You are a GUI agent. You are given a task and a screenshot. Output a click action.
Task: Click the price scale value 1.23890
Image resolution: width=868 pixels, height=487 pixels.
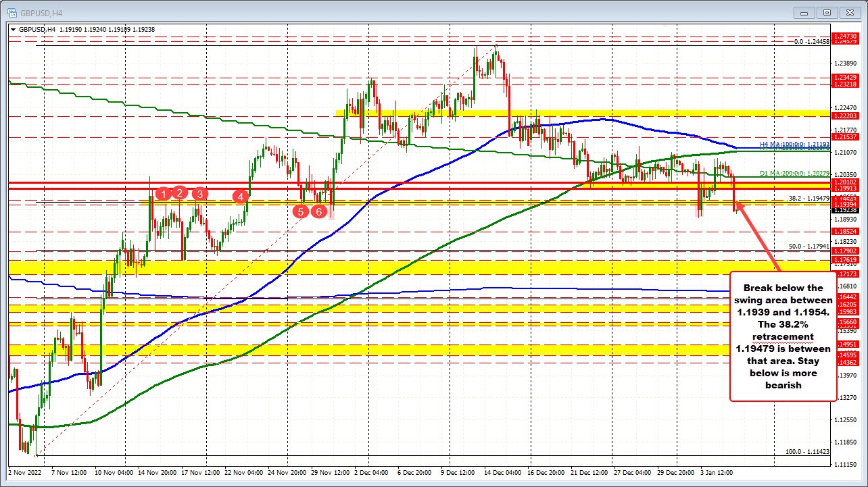[x=846, y=62]
